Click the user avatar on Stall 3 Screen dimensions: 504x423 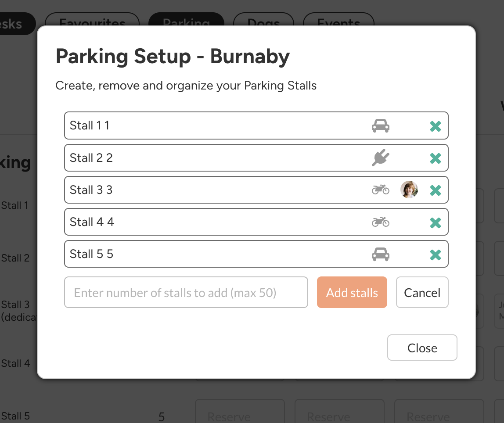pyautogui.click(x=409, y=190)
